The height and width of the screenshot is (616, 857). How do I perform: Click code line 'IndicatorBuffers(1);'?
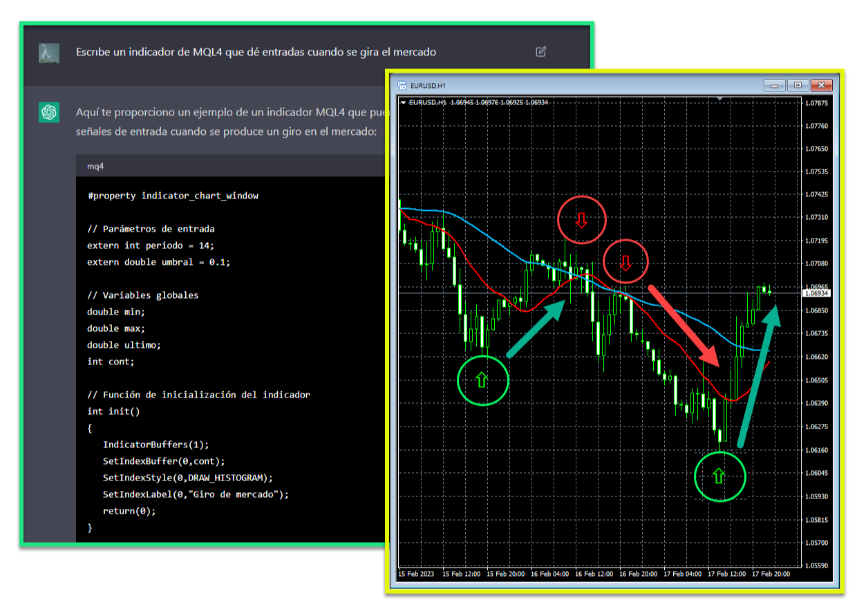[156, 445]
